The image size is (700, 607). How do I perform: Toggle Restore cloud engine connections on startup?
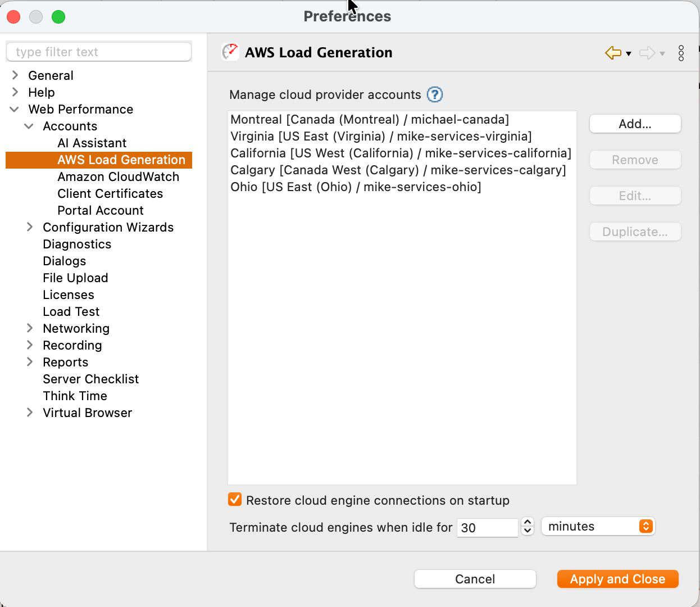pyautogui.click(x=235, y=499)
